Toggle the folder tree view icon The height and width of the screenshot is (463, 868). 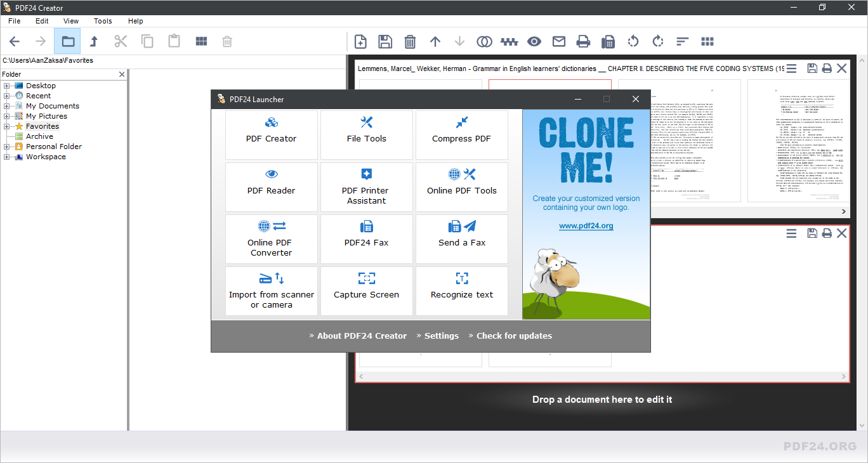[x=67, y=42]
